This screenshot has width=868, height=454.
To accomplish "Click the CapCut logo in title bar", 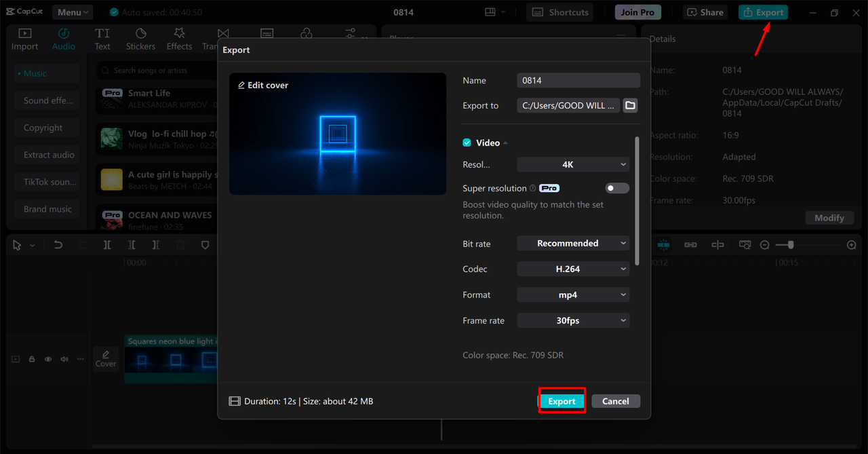I will (x=23, y=12).
